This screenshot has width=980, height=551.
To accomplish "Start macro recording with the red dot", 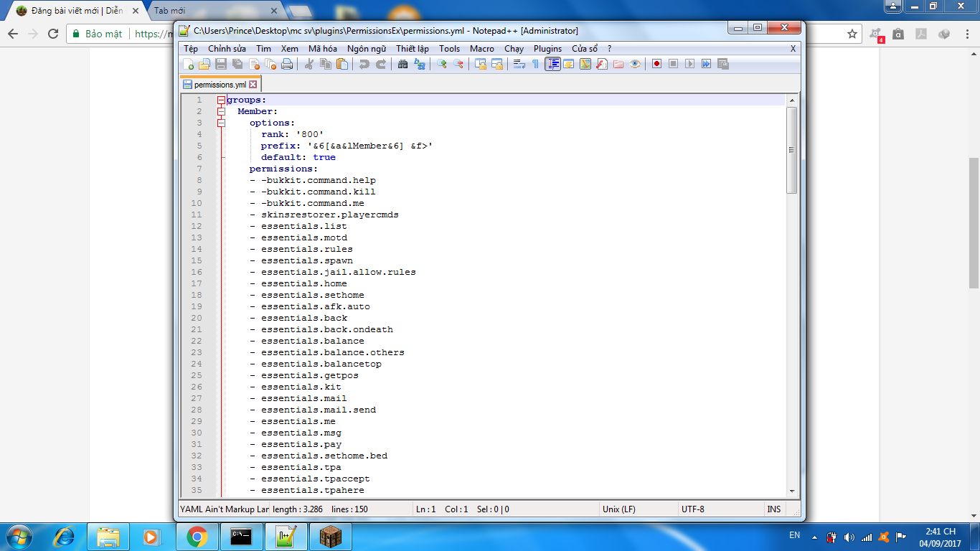I will click(x=656, y=65).
